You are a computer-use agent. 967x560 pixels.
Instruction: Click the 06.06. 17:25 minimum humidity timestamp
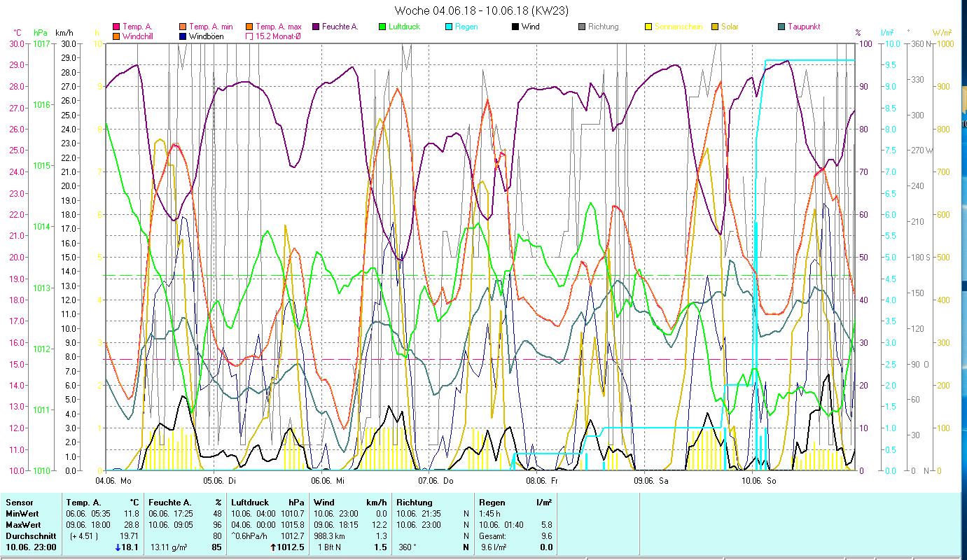coord(172,514)
